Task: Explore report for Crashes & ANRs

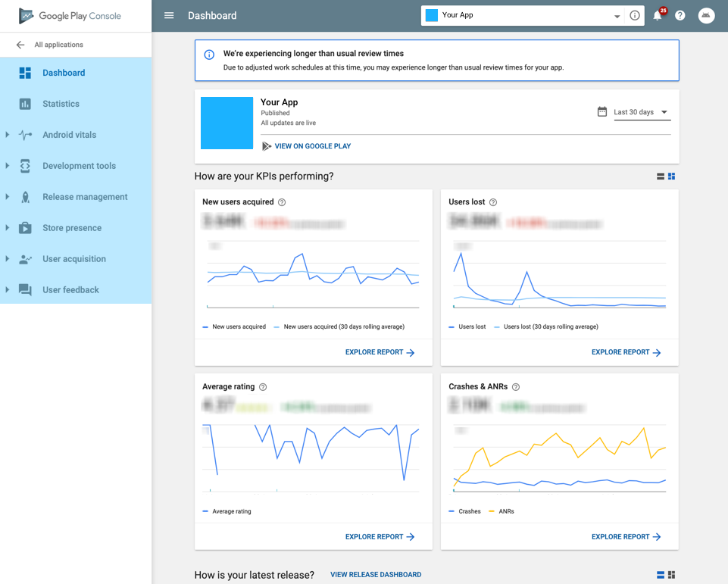Action: tap(626, 537)
